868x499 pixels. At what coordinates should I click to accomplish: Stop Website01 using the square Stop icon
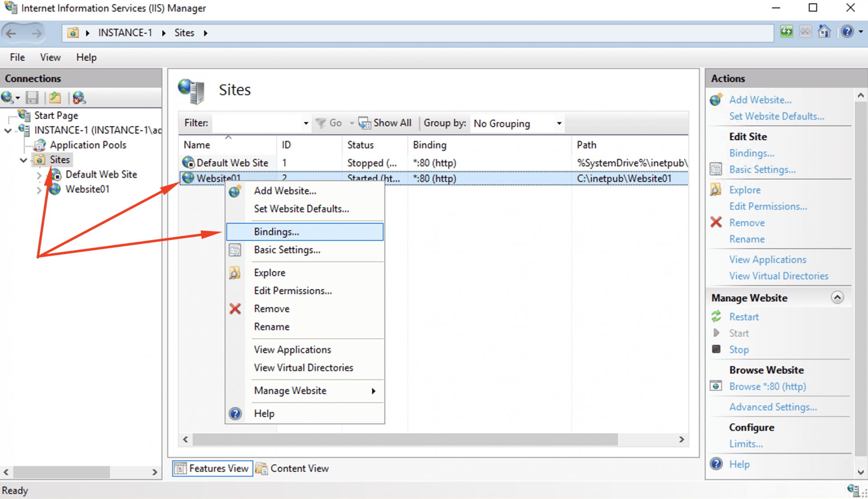tap(716, 349)
